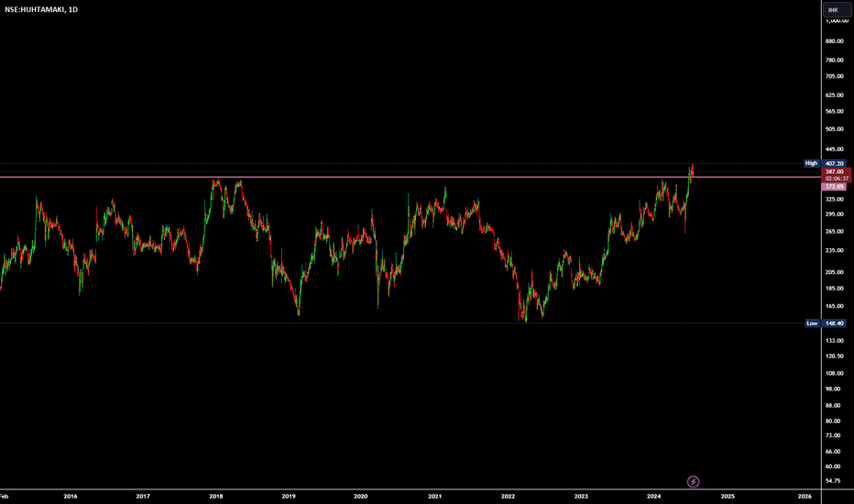Click the High price tag
854x504 pixels.
[812, 163]
